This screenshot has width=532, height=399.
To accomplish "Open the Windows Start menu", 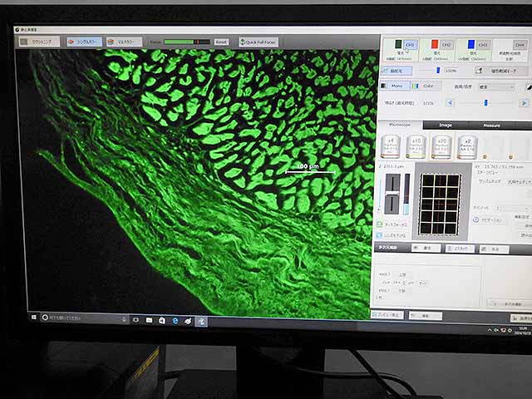I will point(33,318).
